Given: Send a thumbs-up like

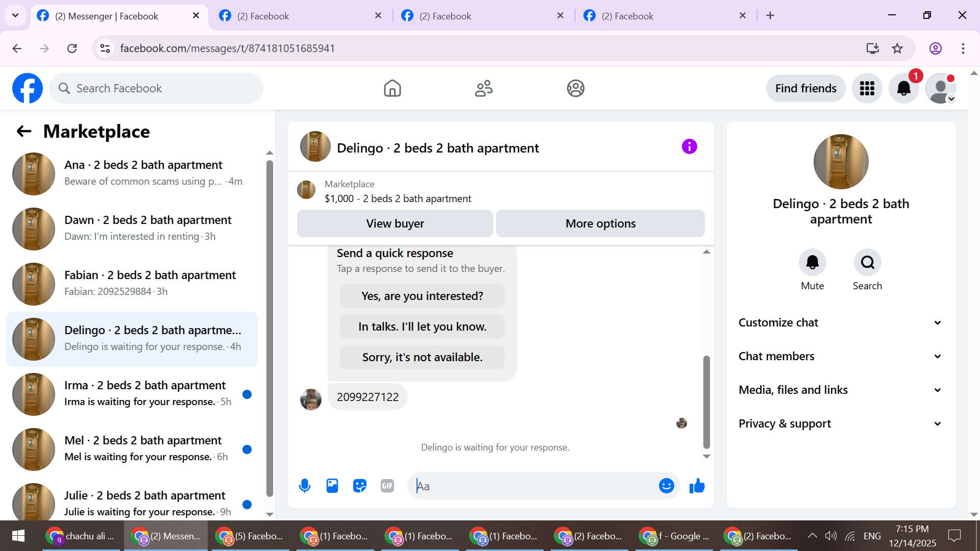Looking at the screenshot, I should click(x=697, y=486).
